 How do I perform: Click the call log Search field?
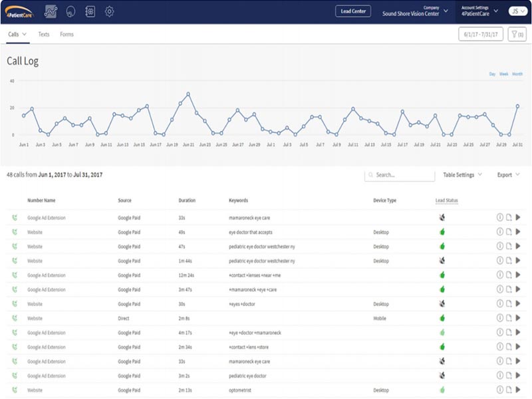pos(400,175)
